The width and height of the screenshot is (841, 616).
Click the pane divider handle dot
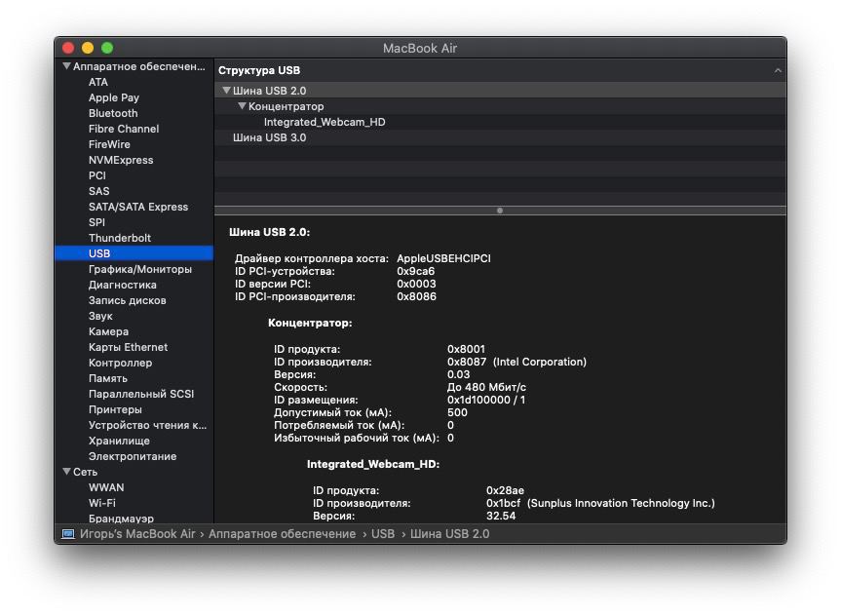pos(500,211)
